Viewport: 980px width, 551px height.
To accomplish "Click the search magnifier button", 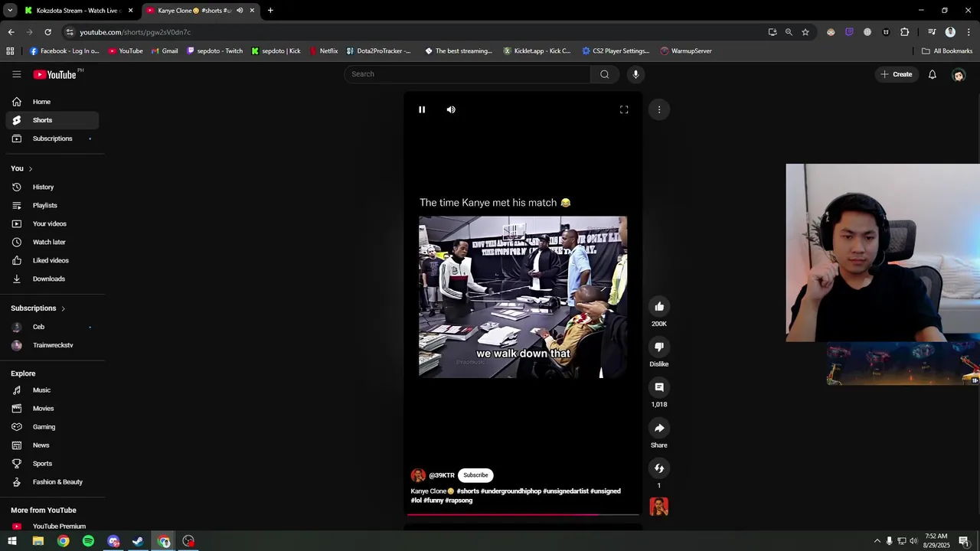I will coord(605,74).
